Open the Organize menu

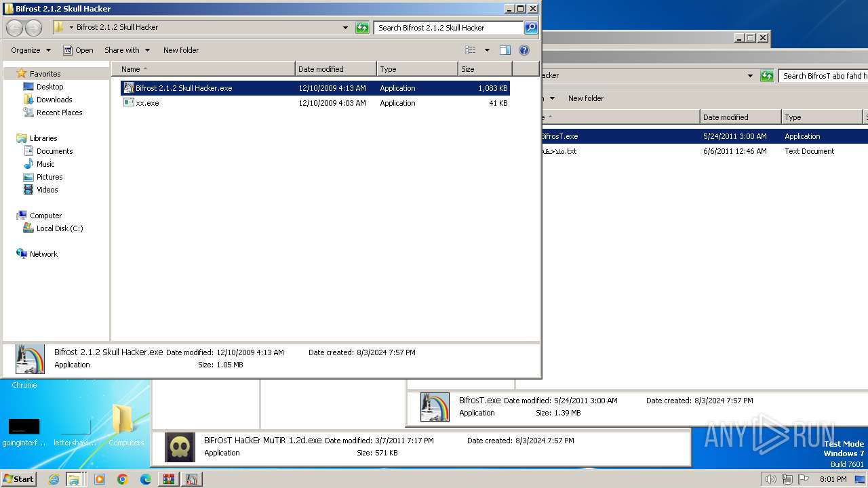(31, 50)
